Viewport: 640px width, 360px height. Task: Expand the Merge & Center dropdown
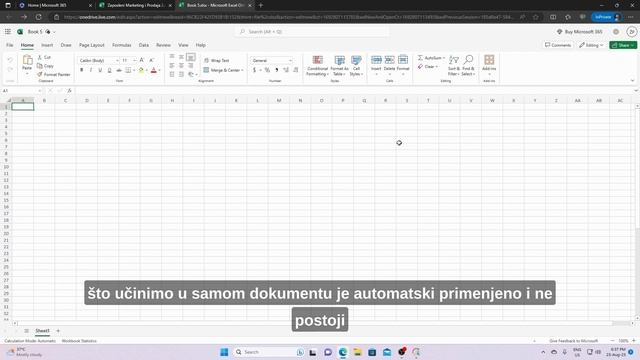[242, 70]
